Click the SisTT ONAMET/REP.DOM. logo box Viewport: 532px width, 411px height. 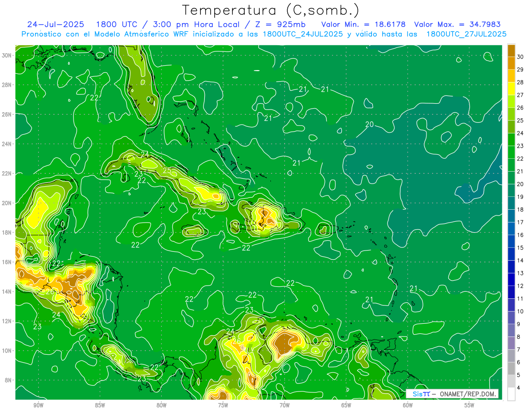(x=452, y=394)
